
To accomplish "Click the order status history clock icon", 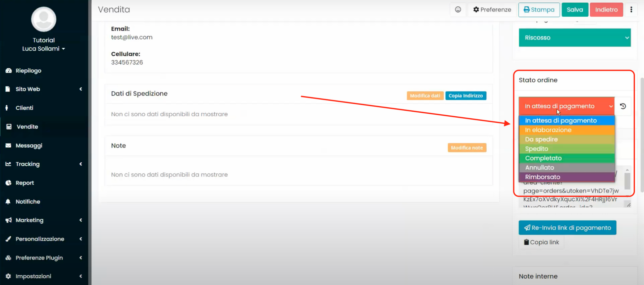I will tap(623, 106).
